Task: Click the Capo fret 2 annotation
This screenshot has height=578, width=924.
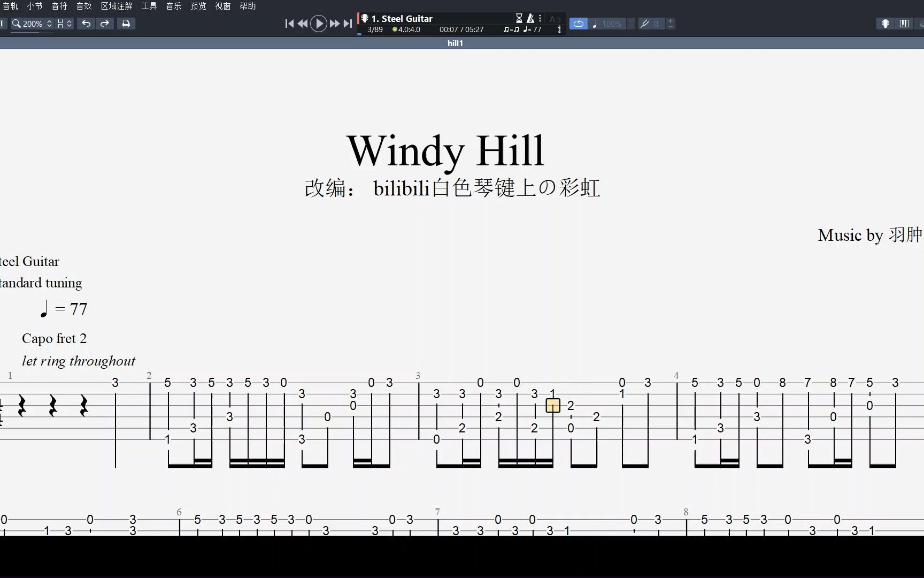Action: pos(54,338)
